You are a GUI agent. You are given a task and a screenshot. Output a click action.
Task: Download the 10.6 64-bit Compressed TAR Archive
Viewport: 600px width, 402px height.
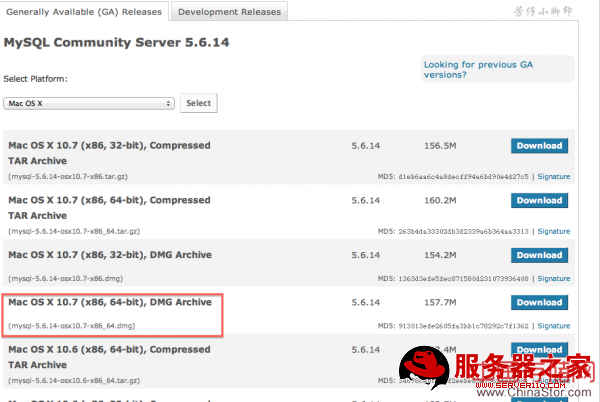[x=539, y=350]
